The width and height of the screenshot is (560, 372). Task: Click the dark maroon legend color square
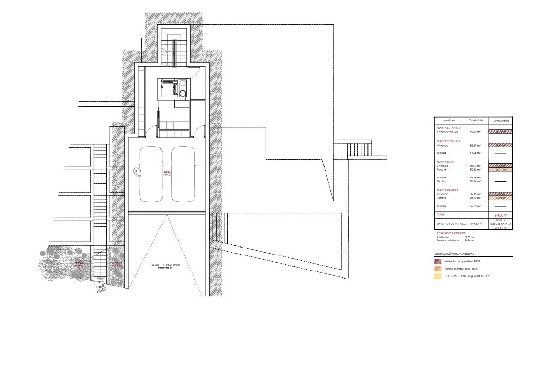click(438, 261)
